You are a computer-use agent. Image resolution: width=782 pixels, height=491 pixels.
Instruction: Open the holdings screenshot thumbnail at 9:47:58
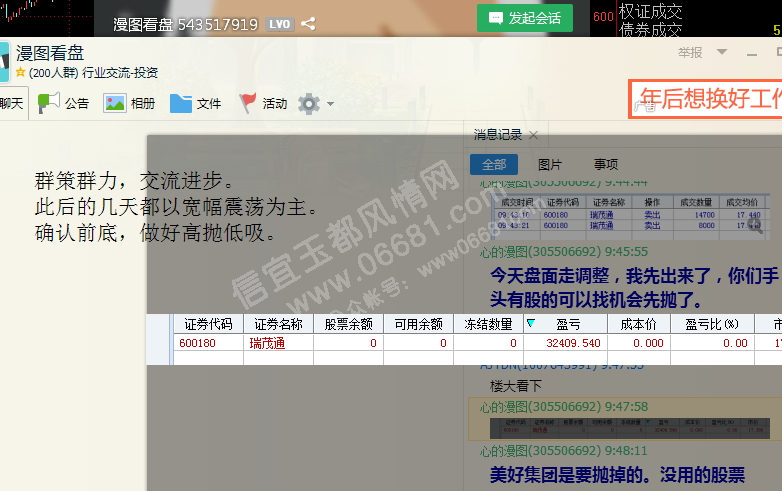629,428
